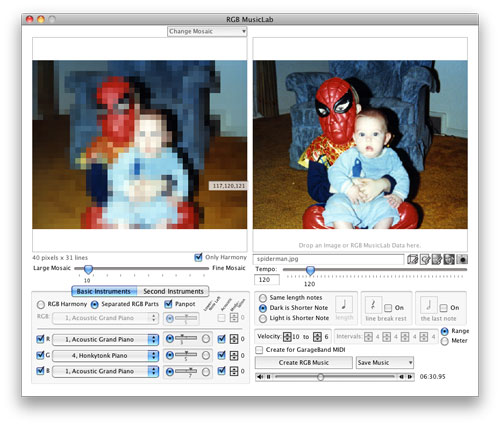Viewport: 500px width, 426px height.
Task: Switch to the Basic Instruments tab
Action: point(104,291)
